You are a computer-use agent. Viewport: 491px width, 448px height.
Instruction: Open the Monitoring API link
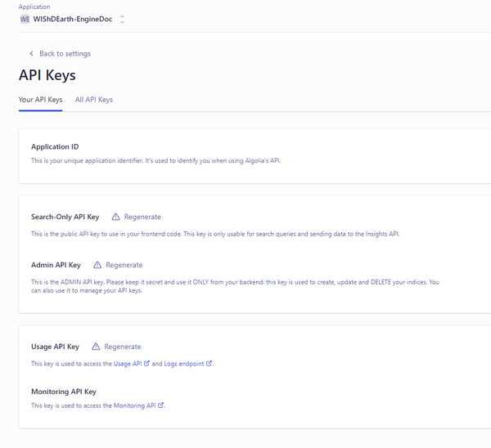pyautogui.click(x=135, y=405)
